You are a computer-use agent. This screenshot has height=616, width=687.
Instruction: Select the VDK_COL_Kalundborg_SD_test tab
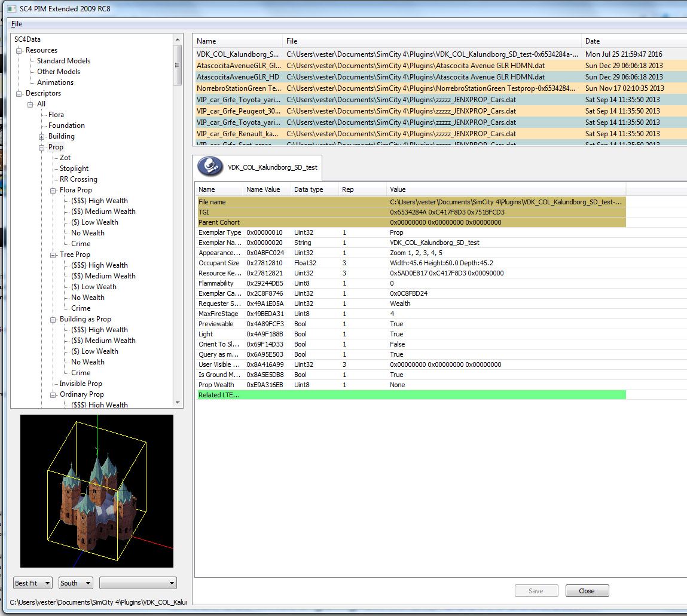[257, 167]
